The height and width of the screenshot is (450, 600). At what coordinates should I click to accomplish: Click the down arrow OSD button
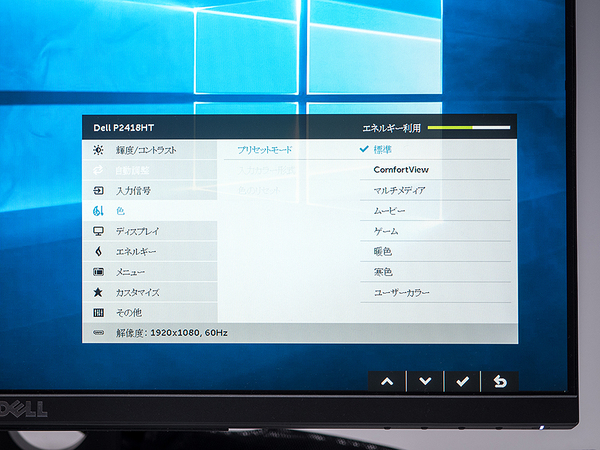pos(425,382)
